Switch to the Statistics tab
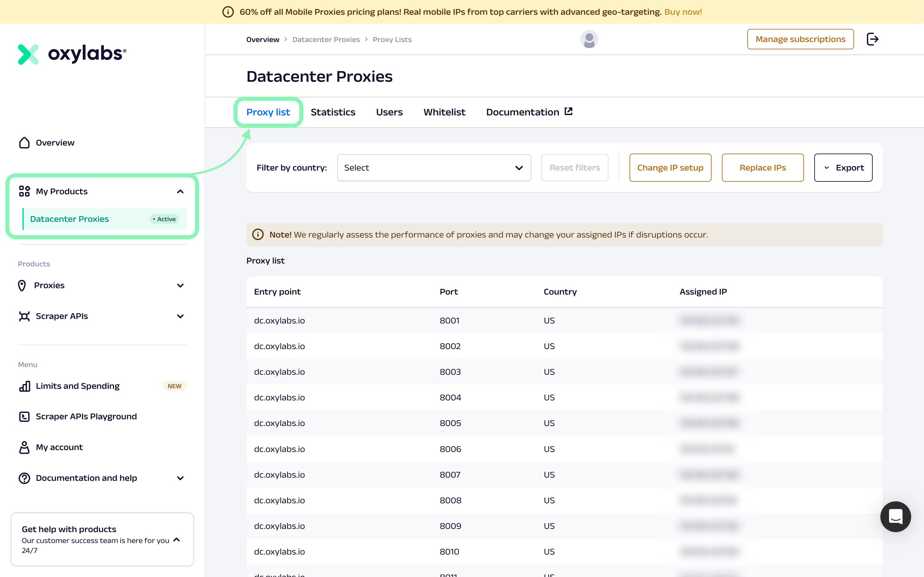This screenshot has width=924, height=577. tap(333, 112)
